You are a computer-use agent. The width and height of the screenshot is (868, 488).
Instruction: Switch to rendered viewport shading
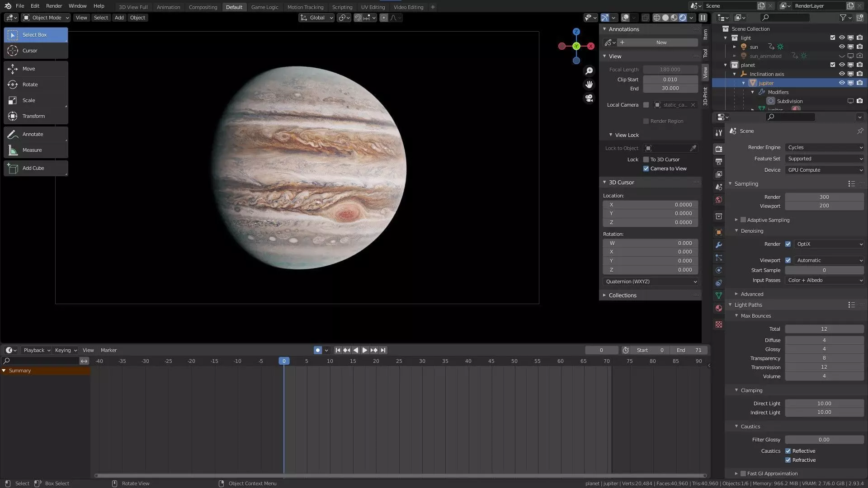(683, 18)
